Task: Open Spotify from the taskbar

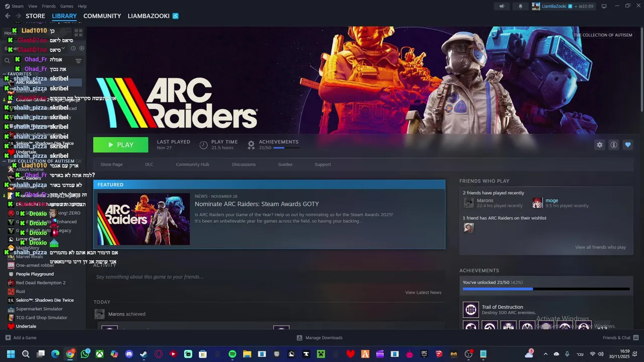Action: pyautogui.click(x=232, y=354)
